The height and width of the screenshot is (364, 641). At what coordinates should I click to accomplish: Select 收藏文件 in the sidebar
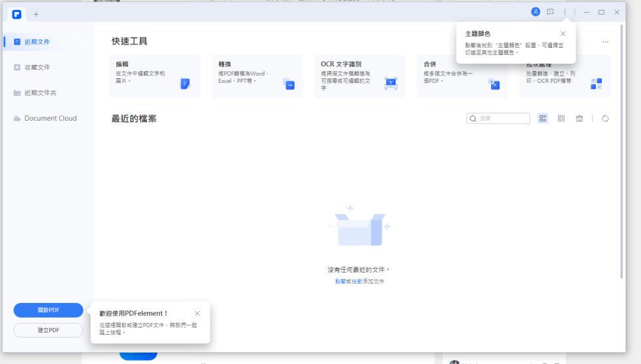click(37, 67)
